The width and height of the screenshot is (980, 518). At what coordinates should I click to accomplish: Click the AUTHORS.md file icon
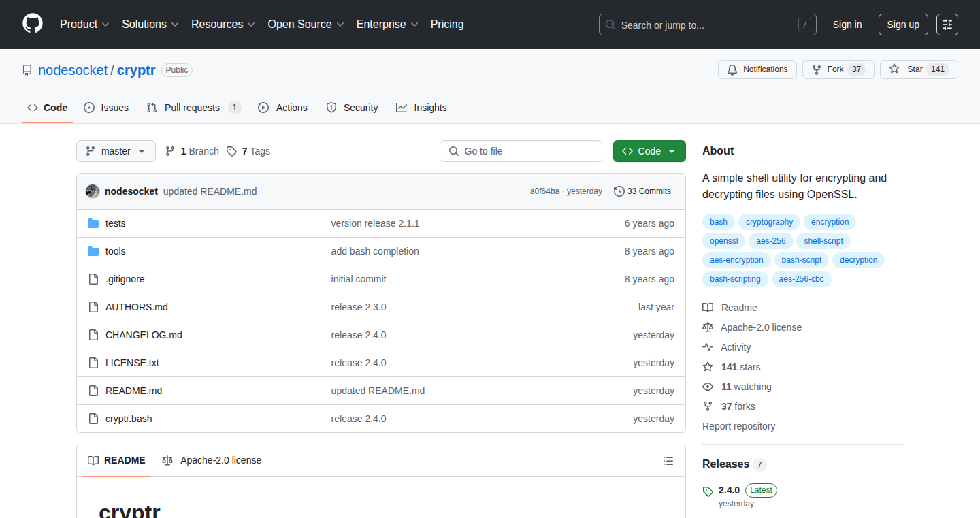(93, 307)
